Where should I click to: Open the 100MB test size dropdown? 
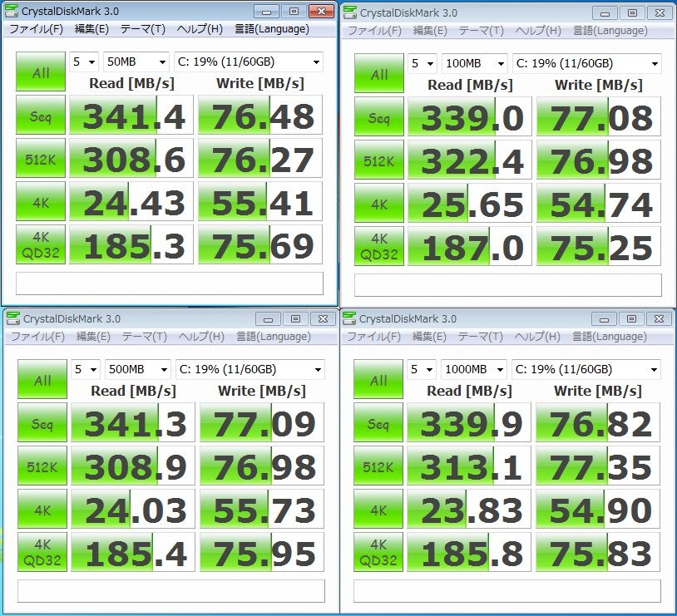pos(475,64)
